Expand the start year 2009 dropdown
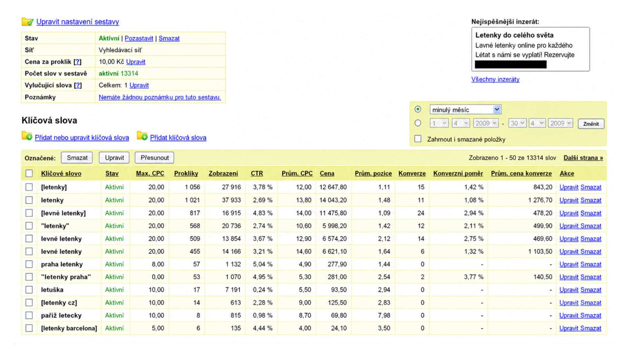Screen dimensions: 622x364 (485, 123)
